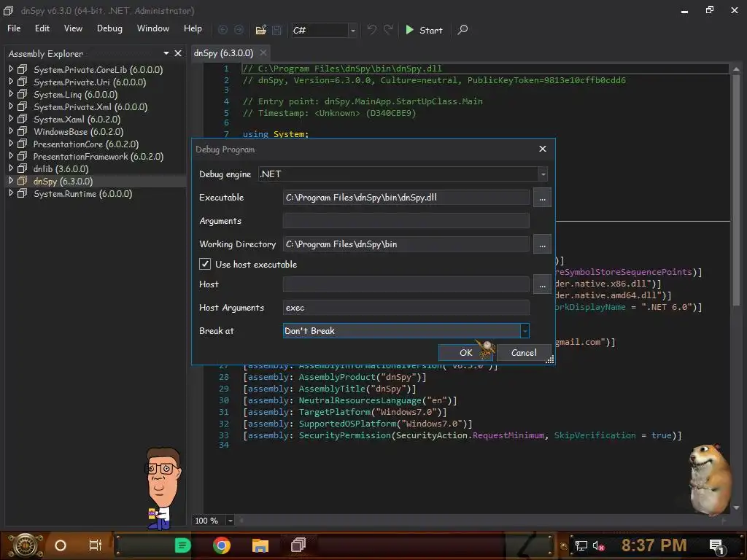Open Task View on the taskbar
Image resolution: width=747 pixels, height=560 pixels.
point(96,545)
